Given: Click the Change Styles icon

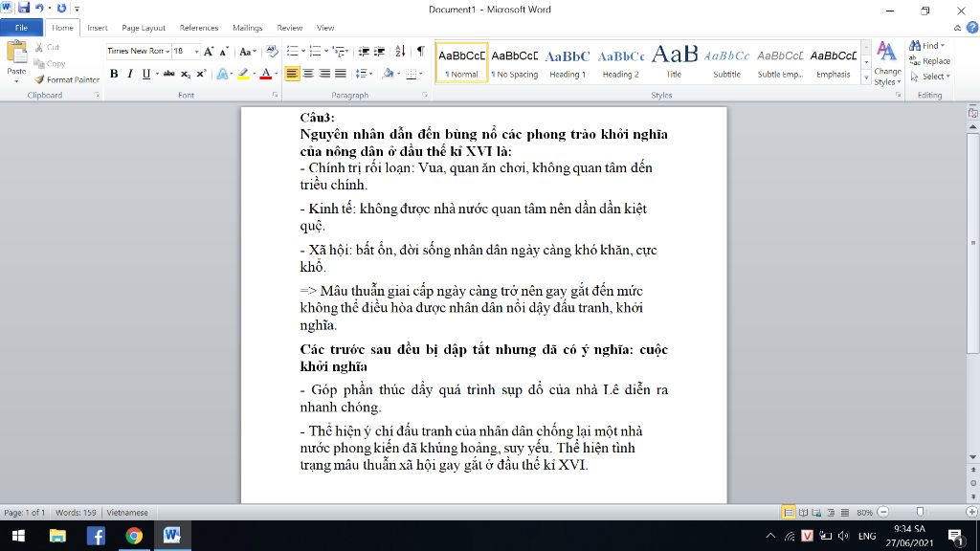Looking at the screenshot, I should [x=887, y=63].
